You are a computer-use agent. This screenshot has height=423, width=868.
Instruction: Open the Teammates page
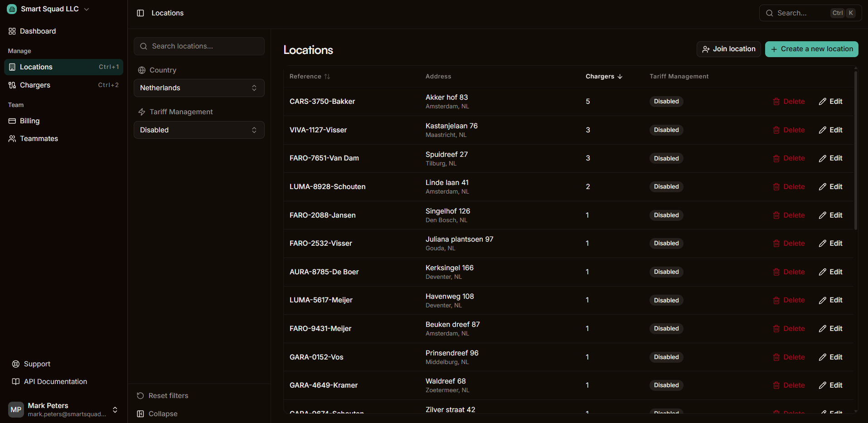point(63,139)
